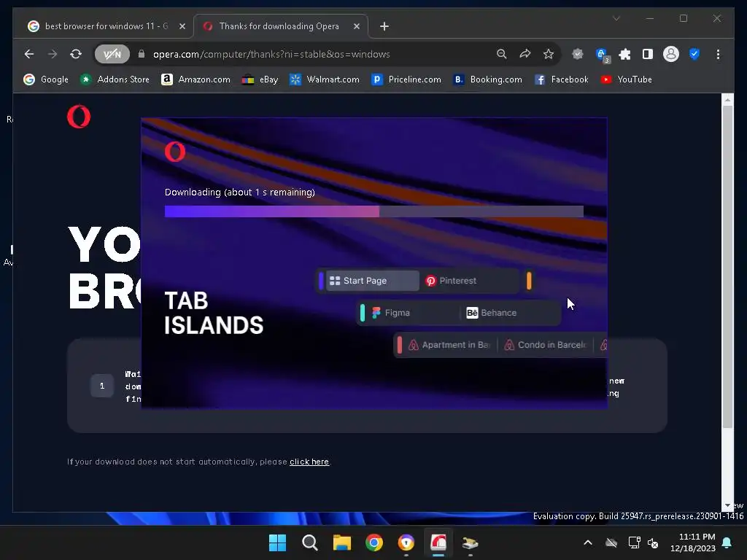The image size is (747, 560).
Task: Open the blue lock extension with counter
Action: pos(602,55)
